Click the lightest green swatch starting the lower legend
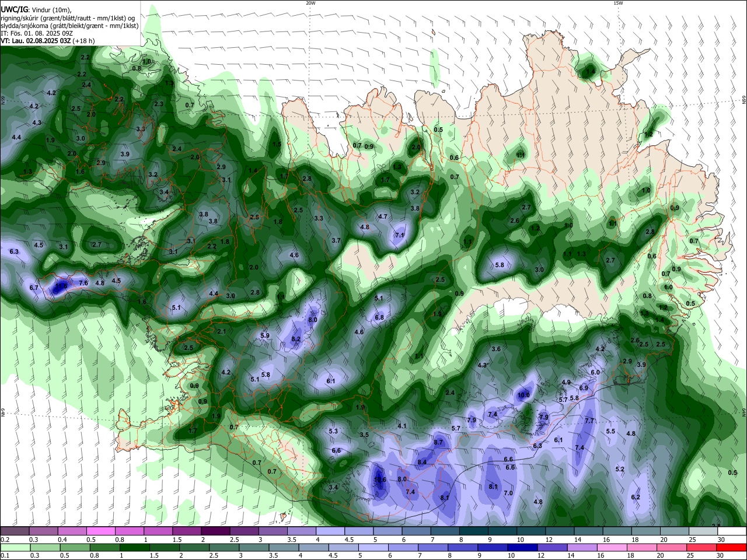 15,548
